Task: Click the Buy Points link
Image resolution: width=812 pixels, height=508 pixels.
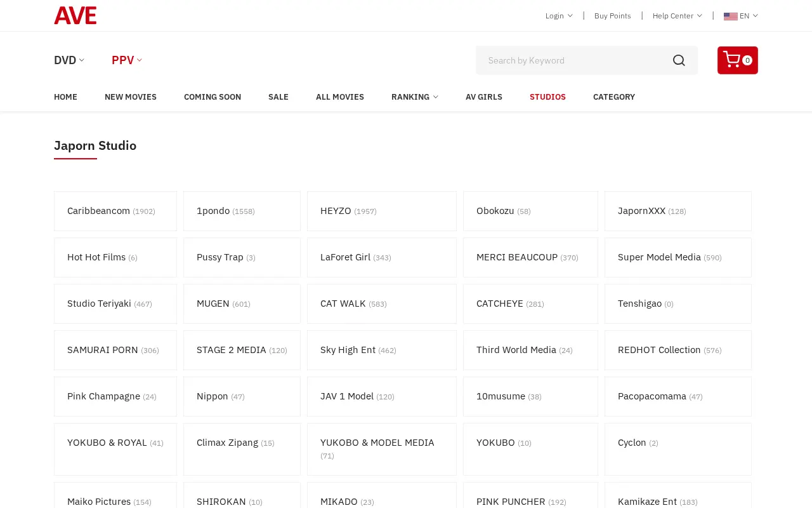Action: (613, 16)
